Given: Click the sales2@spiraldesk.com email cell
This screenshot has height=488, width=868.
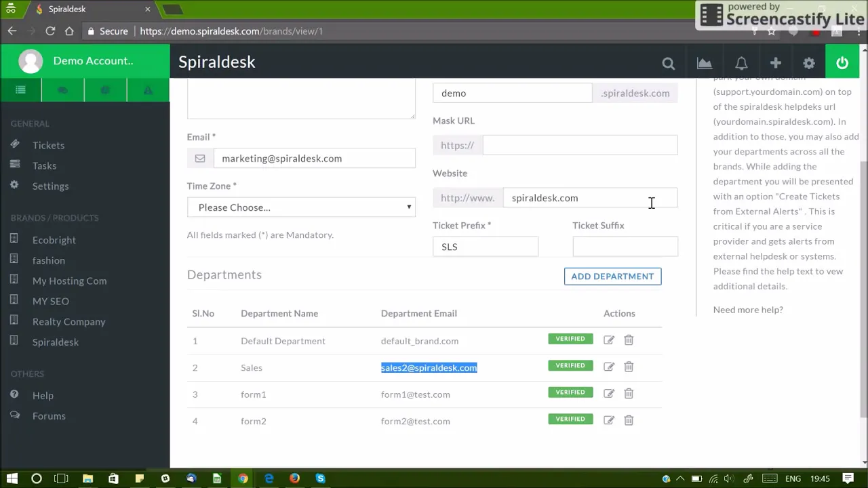Looking at the screenshot, I should [x=429, y=367].
